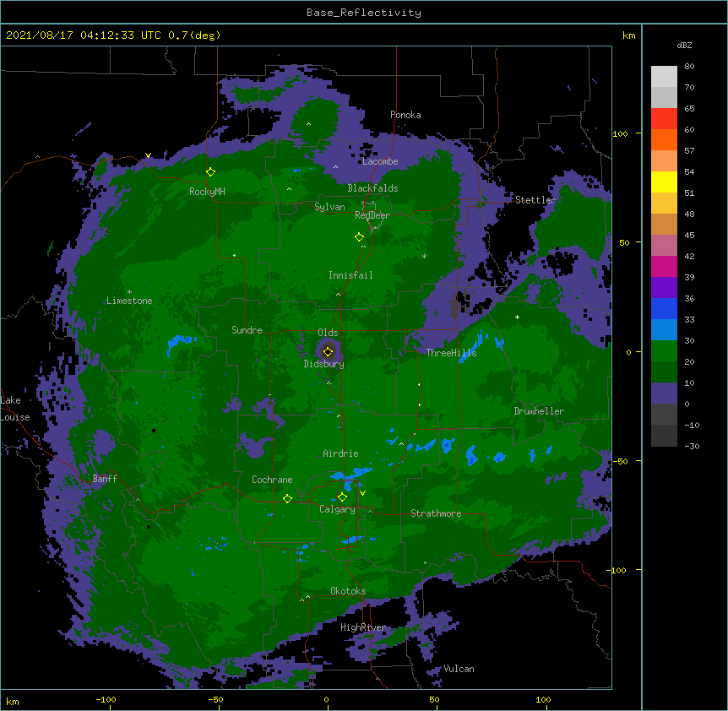The width and height of the screenshot is (728, 711).
Task: Select the slate purple 0-10 dBZ swatch
Action: (664, 393)
